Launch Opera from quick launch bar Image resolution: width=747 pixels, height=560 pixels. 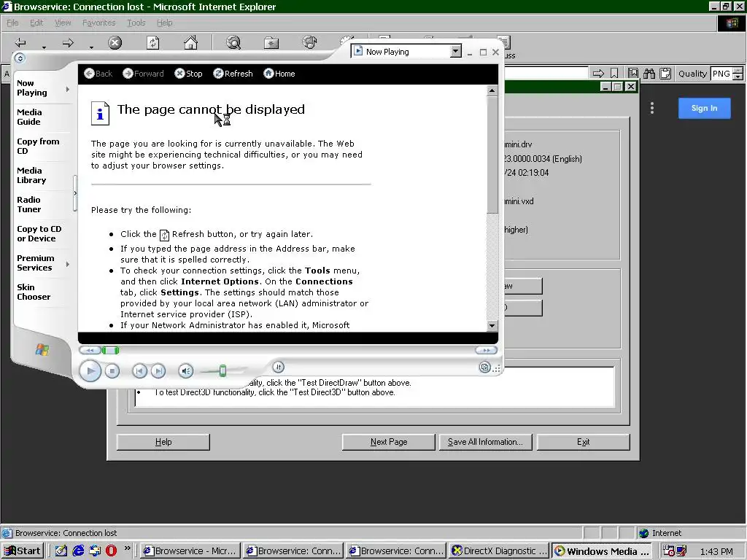point(111,551)
